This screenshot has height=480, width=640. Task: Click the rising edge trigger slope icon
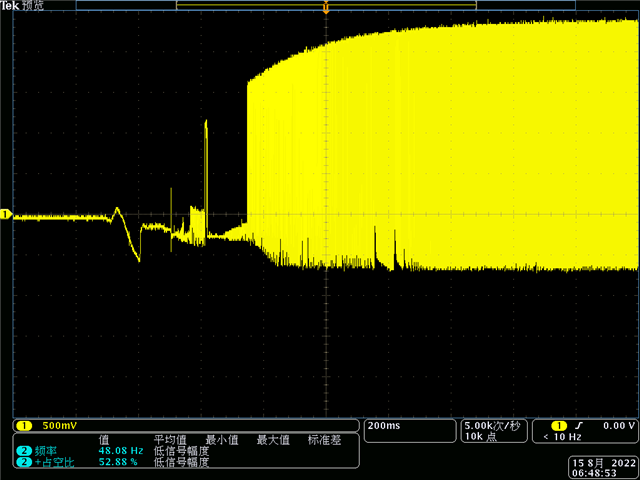pyautogui.click(x=578, y=426)
